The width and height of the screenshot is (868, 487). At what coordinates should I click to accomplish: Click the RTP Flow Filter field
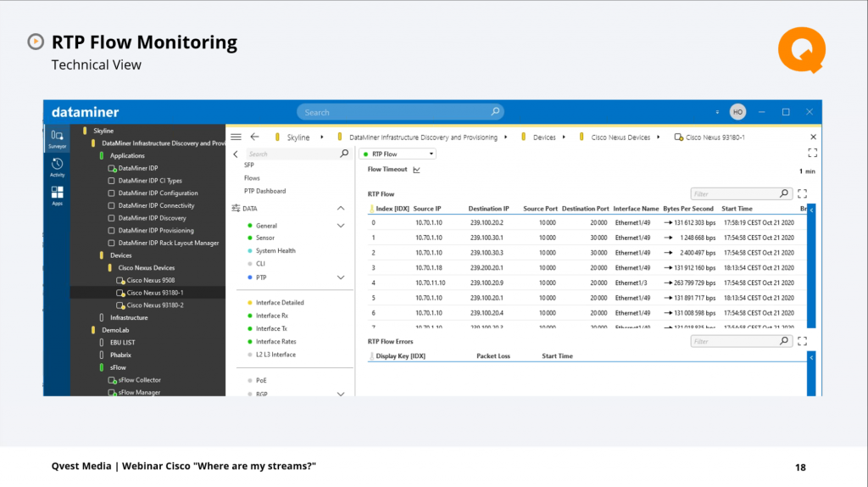click(741, 193)
